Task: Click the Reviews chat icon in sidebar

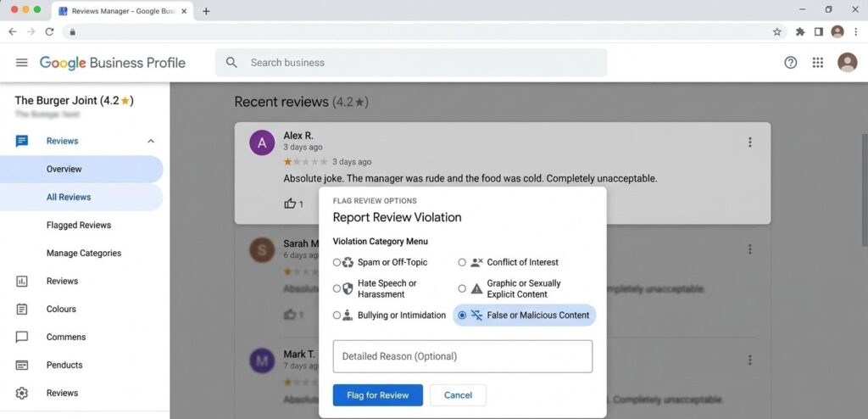Action: (21, 141)
